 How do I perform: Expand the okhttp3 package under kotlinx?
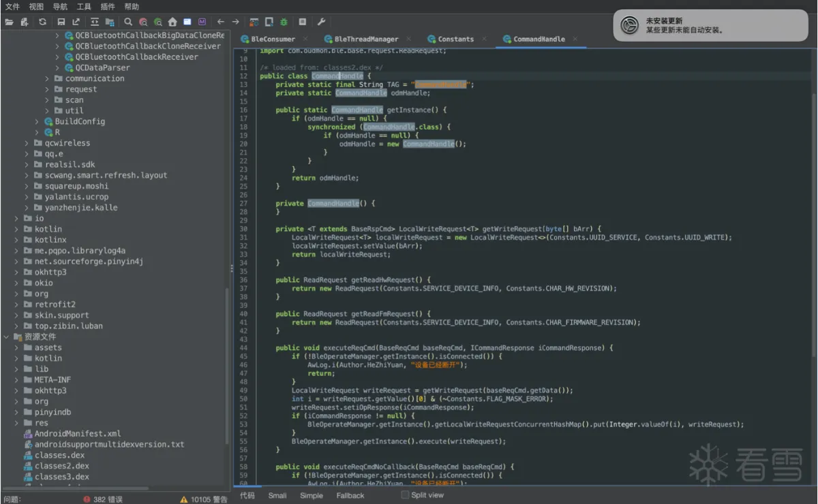pos(18,272)
